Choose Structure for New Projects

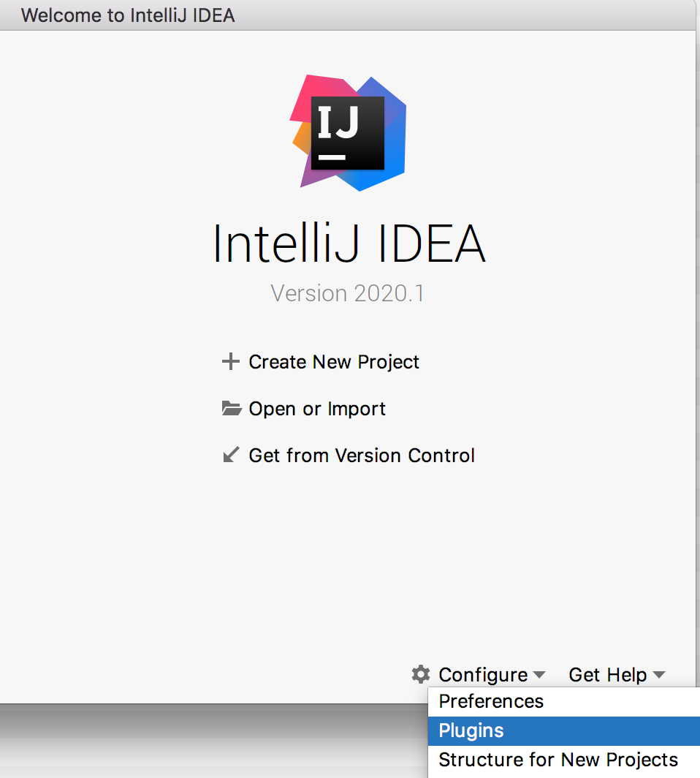coord(558,760)
